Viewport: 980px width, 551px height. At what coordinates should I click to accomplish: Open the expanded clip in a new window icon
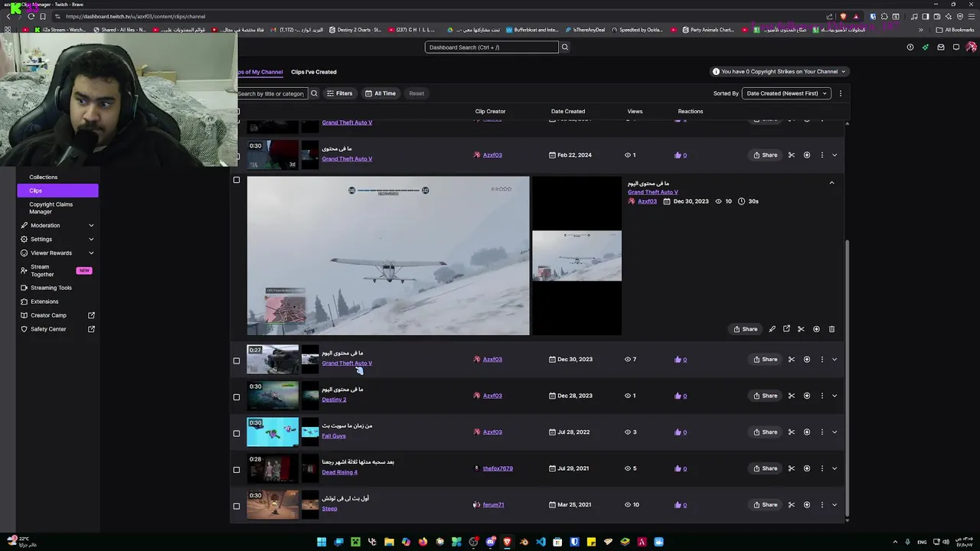786,329
